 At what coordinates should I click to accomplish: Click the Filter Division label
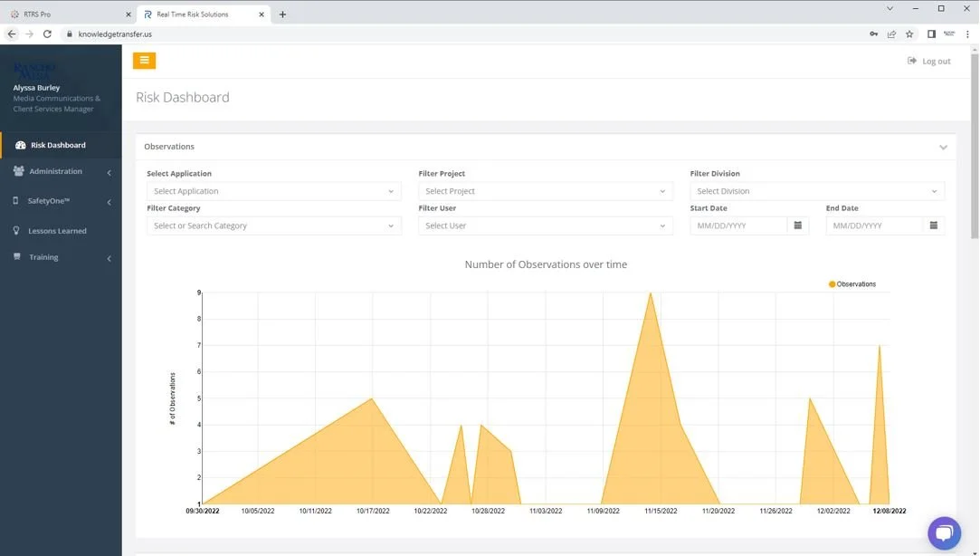coord(714,173)
